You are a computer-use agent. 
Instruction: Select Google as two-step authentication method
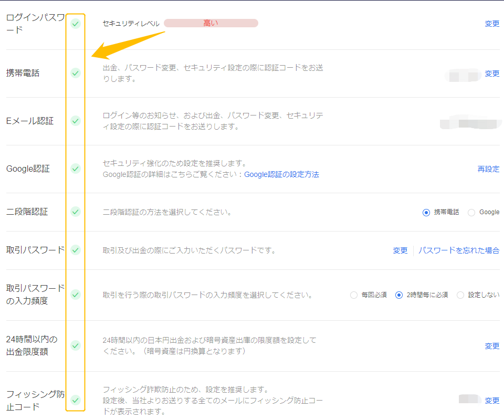point(471,213)
